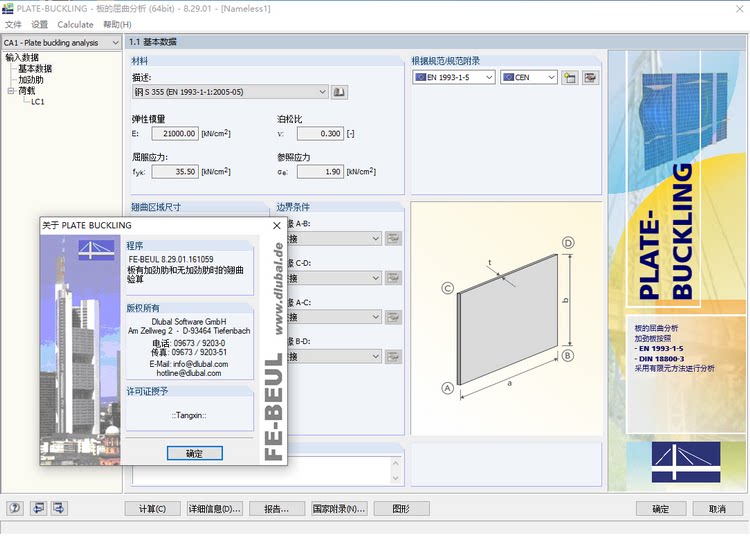
Task: Click the main window 确定 button
Action: (x=661, y=509)
